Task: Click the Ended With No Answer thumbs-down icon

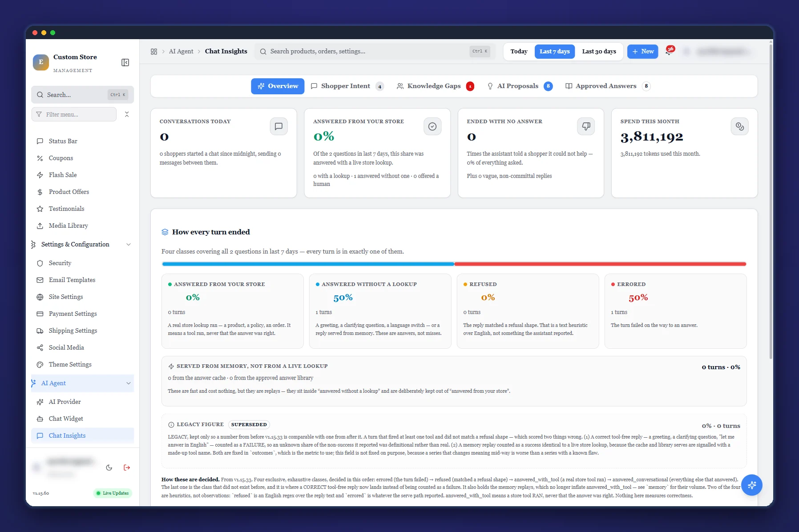Action: pyautogui.click(x=586, y=126)
